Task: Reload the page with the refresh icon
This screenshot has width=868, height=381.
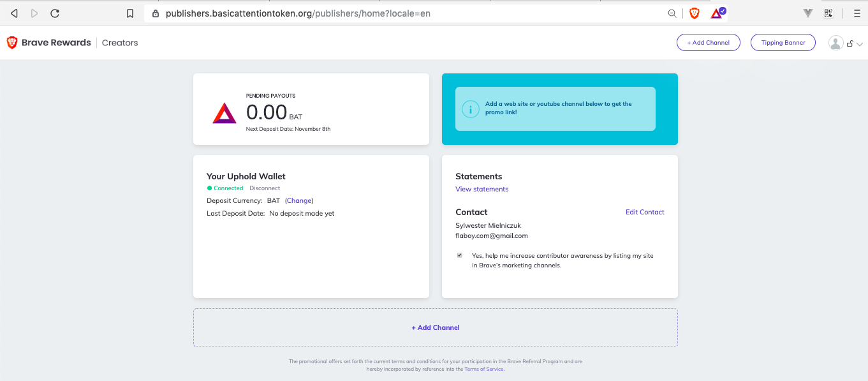Action: [55, 13]
